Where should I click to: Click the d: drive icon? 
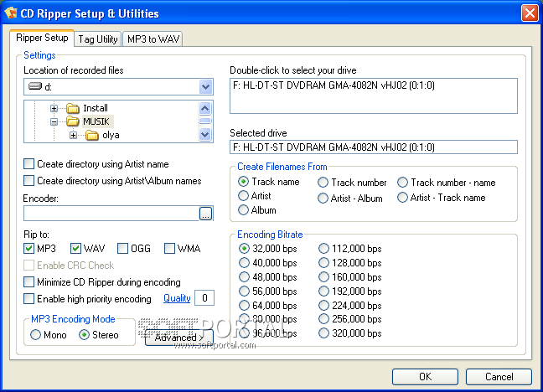tap(35, 86)
